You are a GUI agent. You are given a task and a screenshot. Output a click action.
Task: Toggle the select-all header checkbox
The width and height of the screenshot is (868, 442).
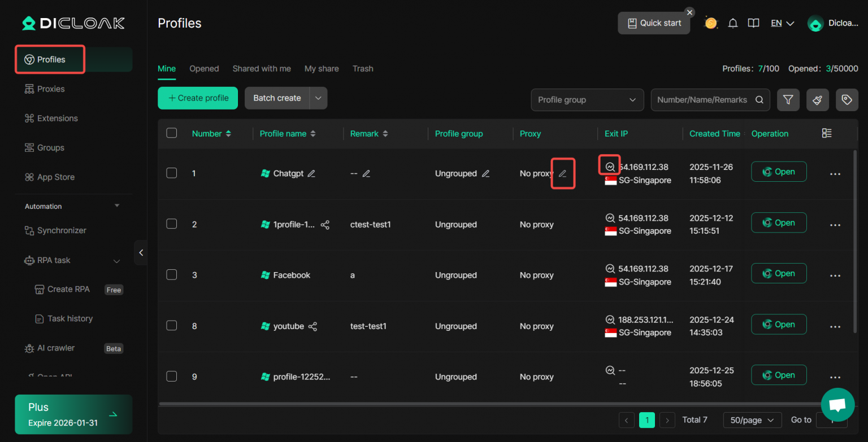coord(172,133)
